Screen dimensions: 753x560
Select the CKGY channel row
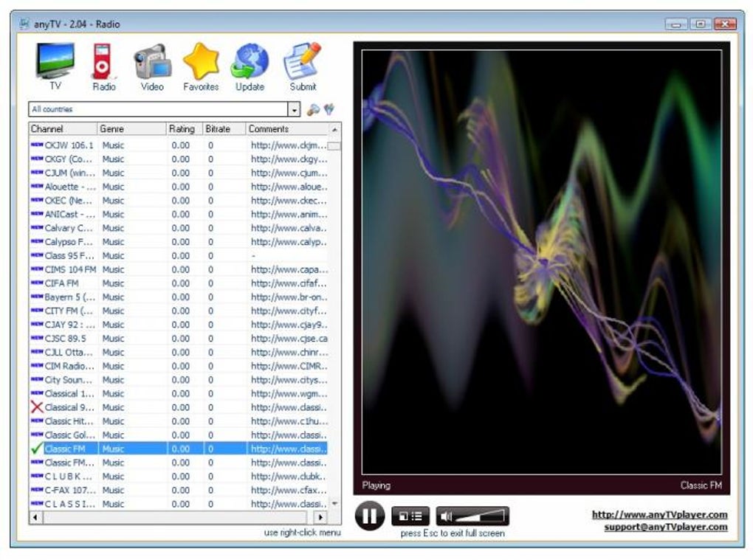[179, 159]
